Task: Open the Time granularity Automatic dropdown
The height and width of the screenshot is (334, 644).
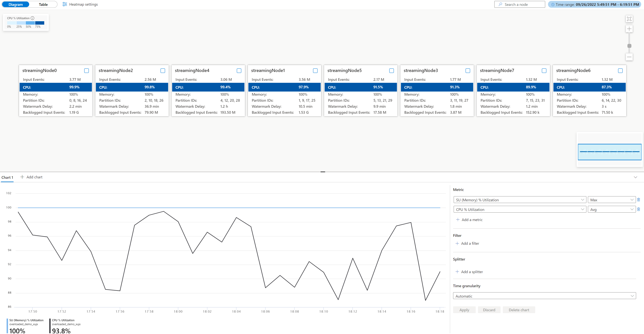Action: pos(544,296)
